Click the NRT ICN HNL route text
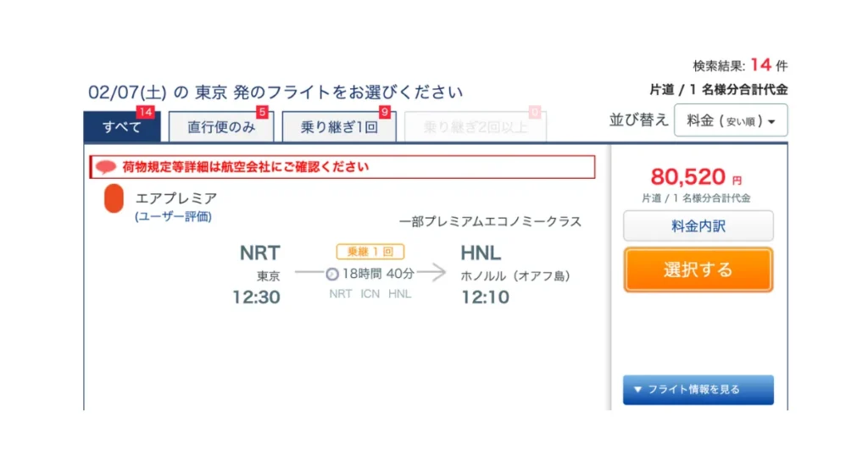 370,294
